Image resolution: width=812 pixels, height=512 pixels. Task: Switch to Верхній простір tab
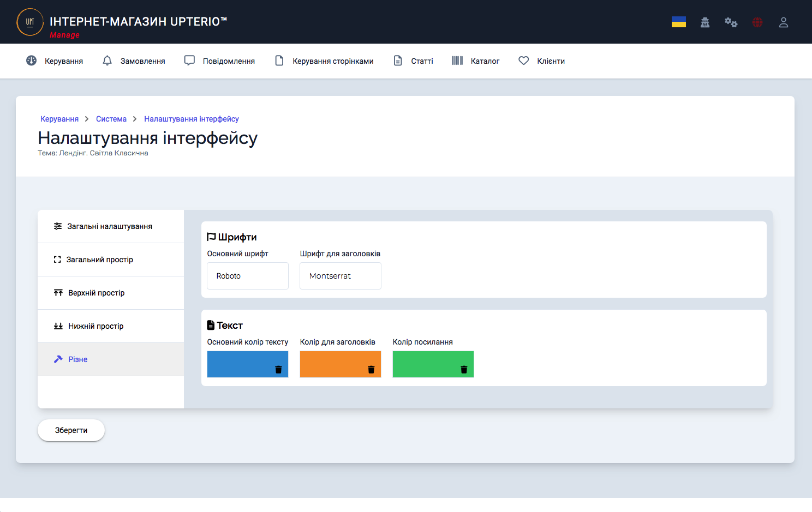[111, 293]
